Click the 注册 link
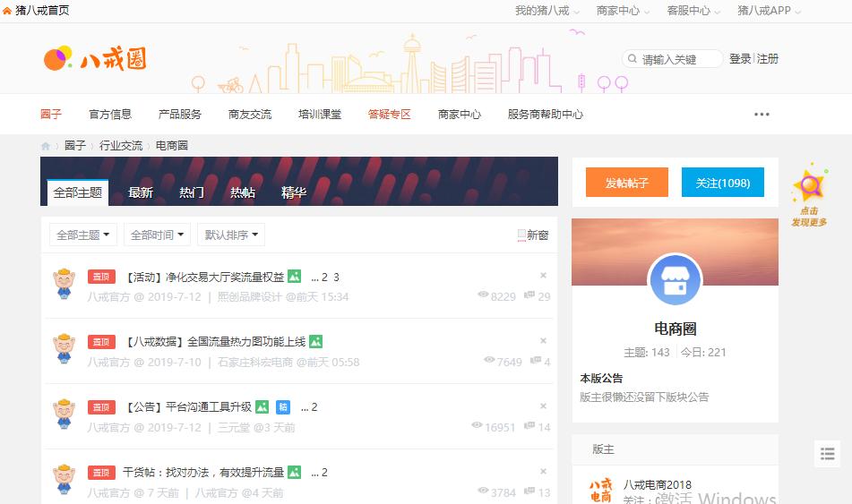The image size is (852, 504). tap(767, 59)
